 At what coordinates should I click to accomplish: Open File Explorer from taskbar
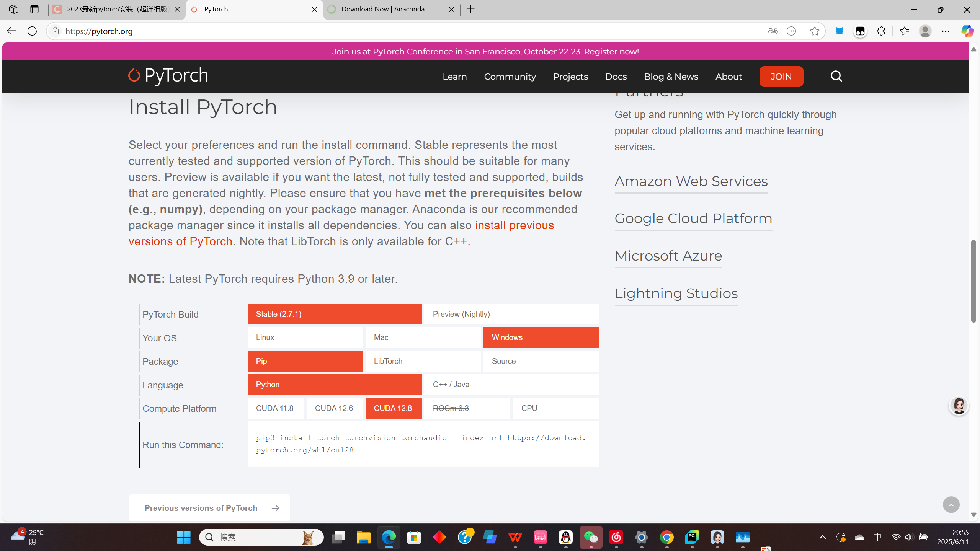(x=363, y=537)
